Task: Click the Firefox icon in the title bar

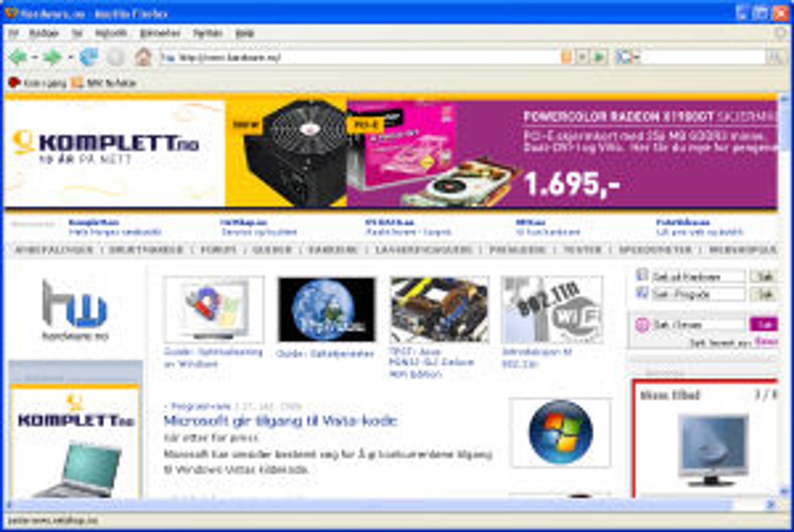Action: pyautogui.click(x=11, y=13)
